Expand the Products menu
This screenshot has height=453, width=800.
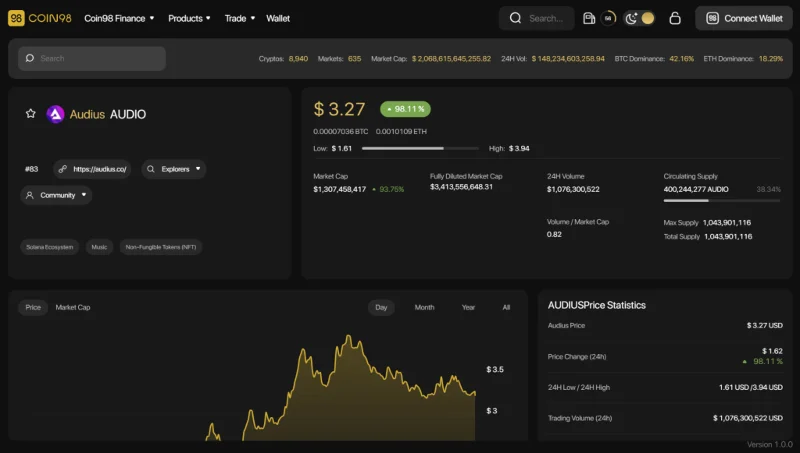189,18
